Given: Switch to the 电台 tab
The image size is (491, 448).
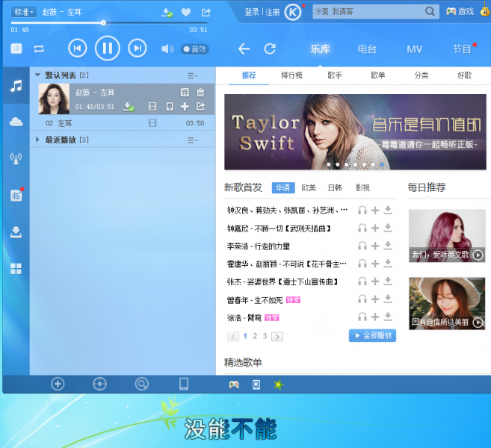Looking at the screenshot, I should pyautogui.click(x=367, y=49).
